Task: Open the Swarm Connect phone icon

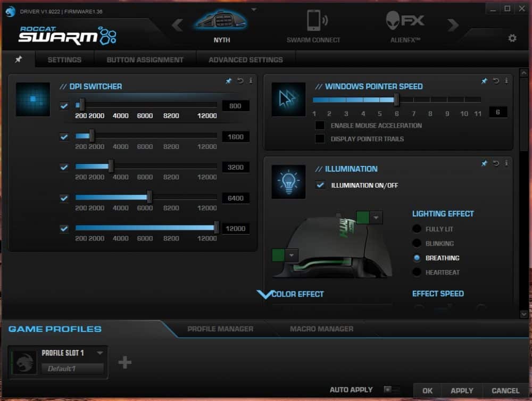Action: pyautogui.click(x=317, y=20)
